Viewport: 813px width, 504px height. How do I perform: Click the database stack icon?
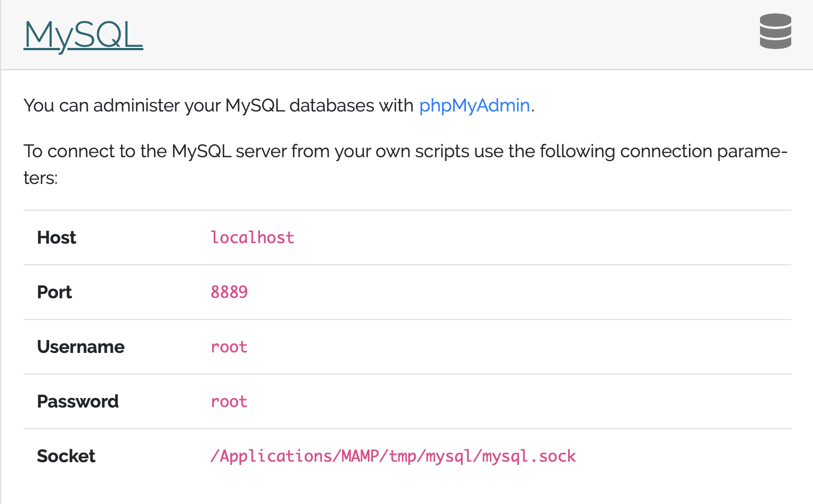coord(775,31)
